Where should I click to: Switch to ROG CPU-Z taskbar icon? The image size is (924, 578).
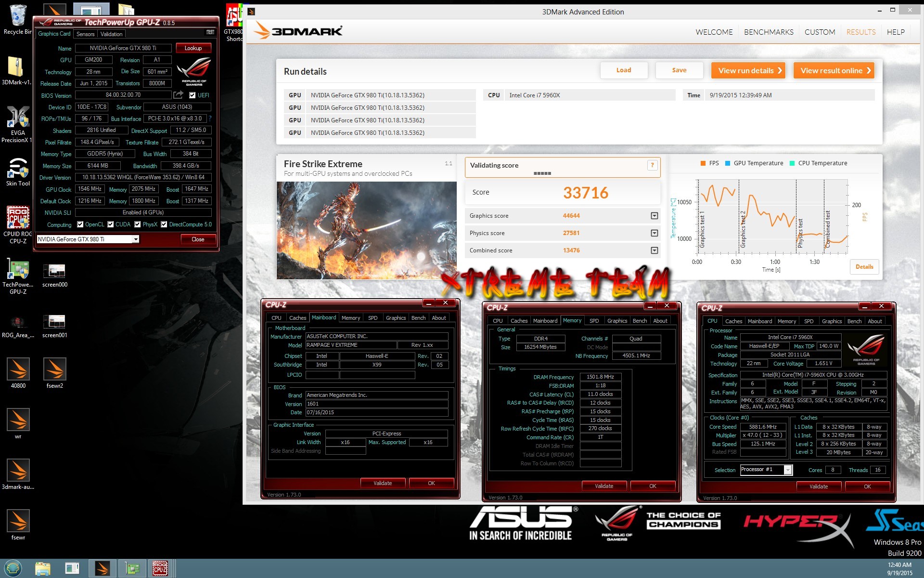point(160,569)
